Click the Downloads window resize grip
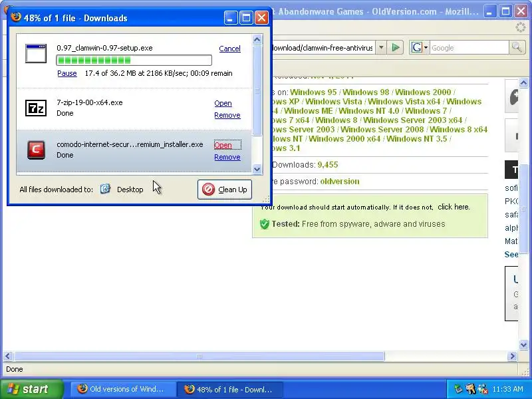Screen dimensions: 532x399 pos(266,199)
